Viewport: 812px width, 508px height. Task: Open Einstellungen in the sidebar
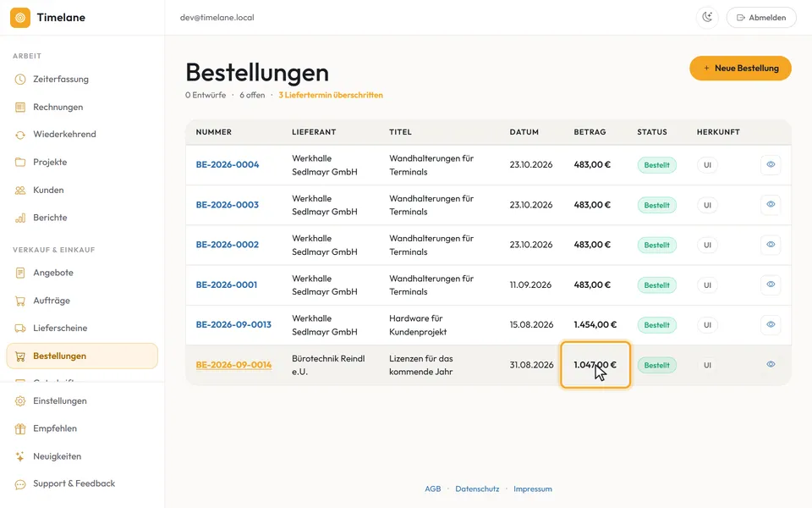[x=82, y=400]
